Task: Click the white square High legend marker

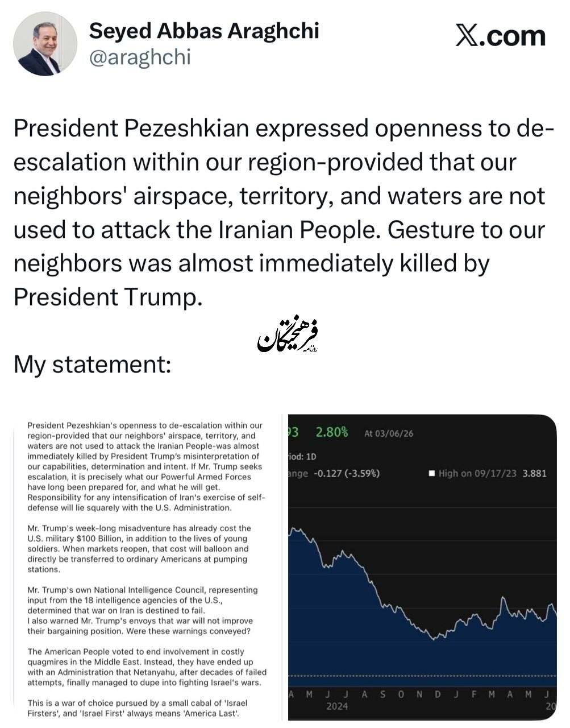Action: pyautogui.click(x=432, y=473)
